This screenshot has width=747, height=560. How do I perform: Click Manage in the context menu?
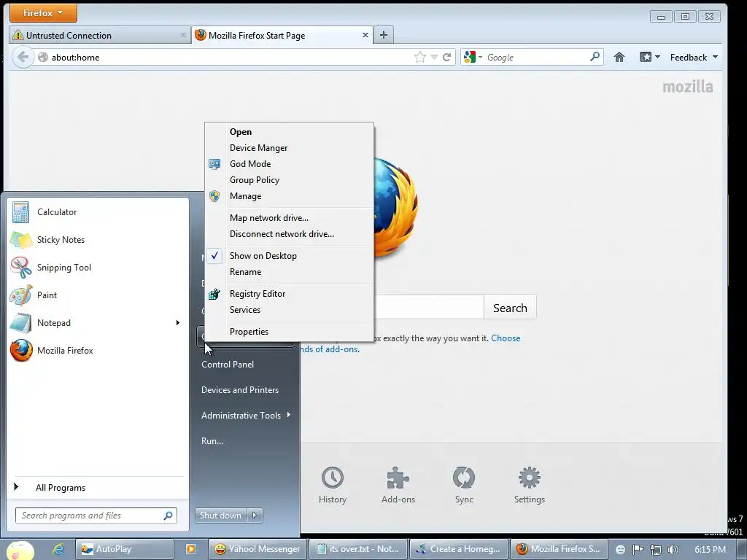289,196
